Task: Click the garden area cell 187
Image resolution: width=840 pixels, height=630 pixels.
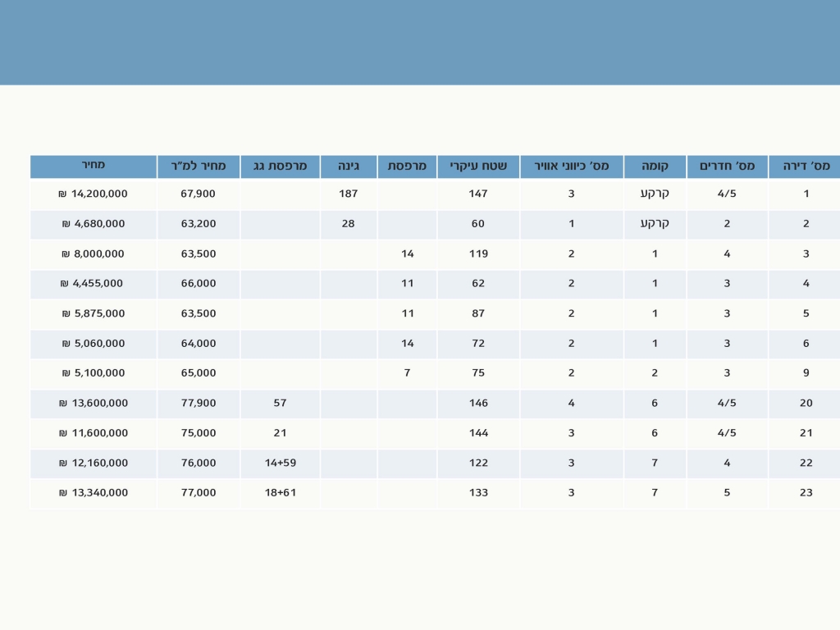Action: point(349,194)
